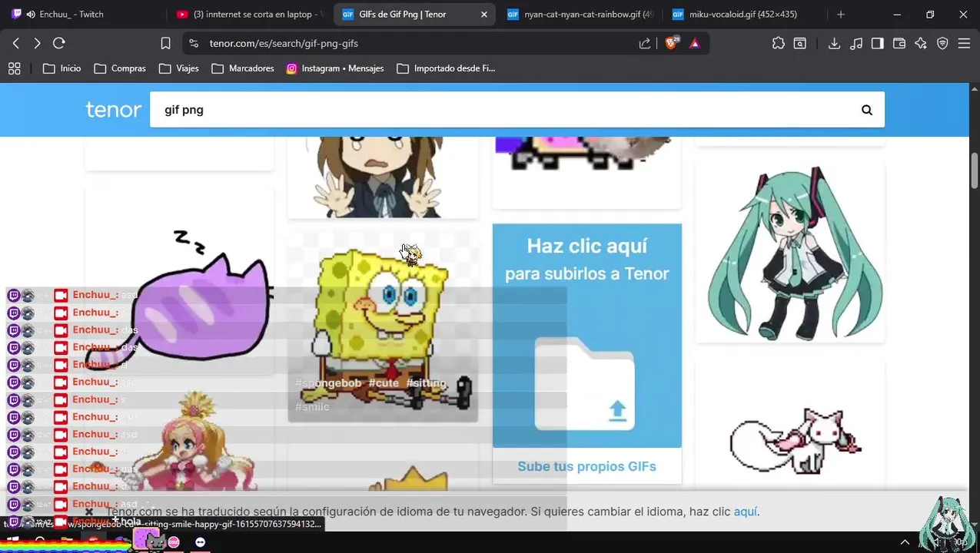Click the page vertical scrollbar thumb
The width and height of the screenshot is (980, 553).
[x=975, y=171]
